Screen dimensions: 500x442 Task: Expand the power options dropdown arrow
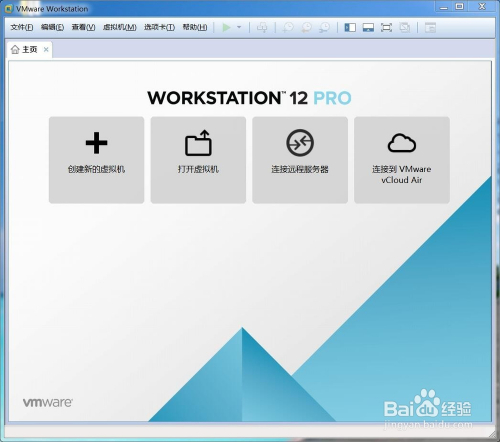[x=239, y=27]
